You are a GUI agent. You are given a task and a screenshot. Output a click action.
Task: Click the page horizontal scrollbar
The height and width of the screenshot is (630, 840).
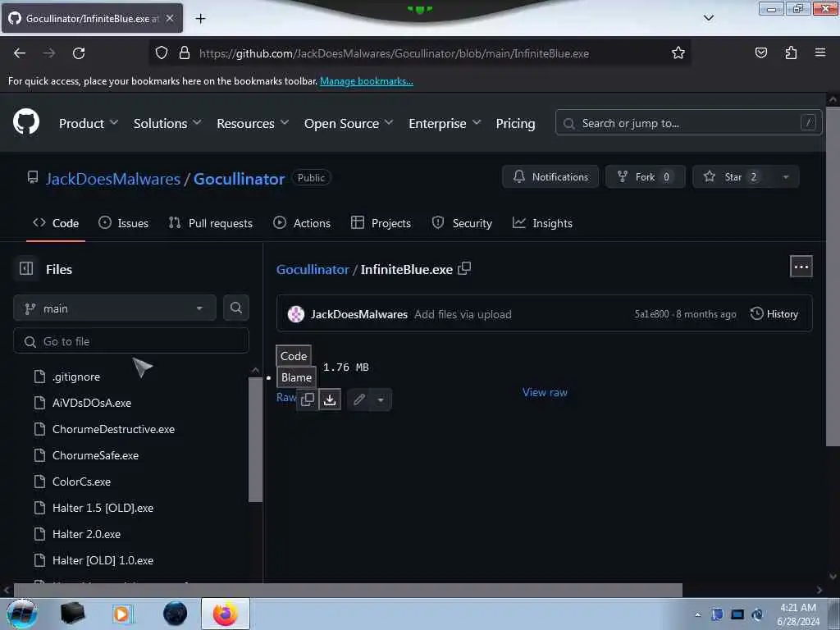point(348,590)
